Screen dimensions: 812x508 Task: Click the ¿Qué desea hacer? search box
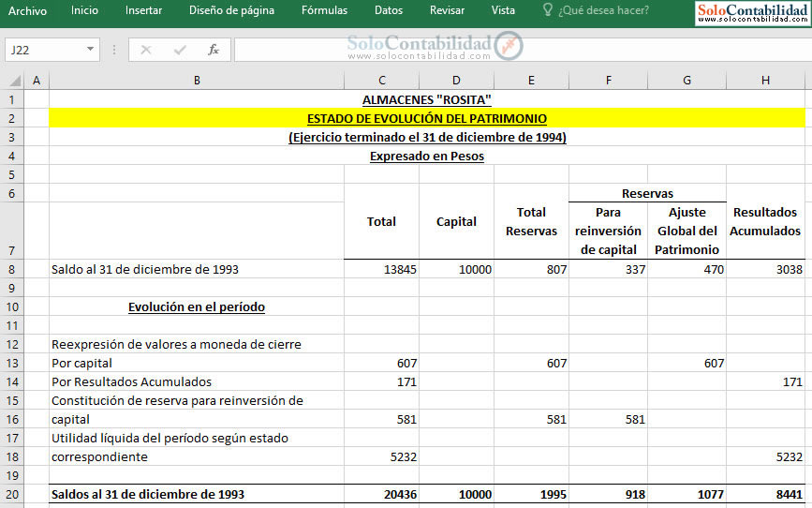[603, 10]
